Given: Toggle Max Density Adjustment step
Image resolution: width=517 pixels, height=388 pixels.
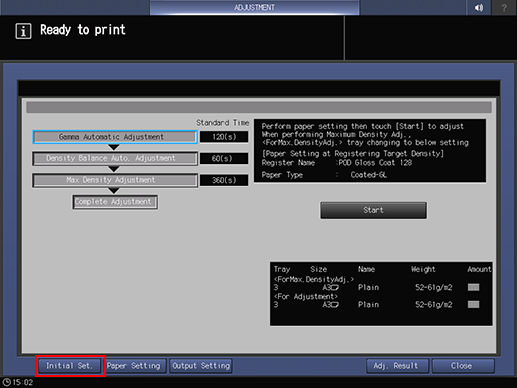Looking at the screenshot, I should 115,180.
